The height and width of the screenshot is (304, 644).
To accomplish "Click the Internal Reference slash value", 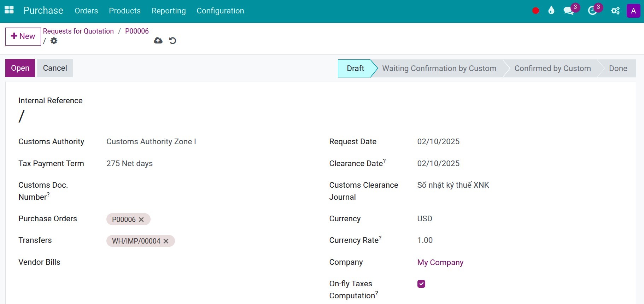I will point(22,116).
